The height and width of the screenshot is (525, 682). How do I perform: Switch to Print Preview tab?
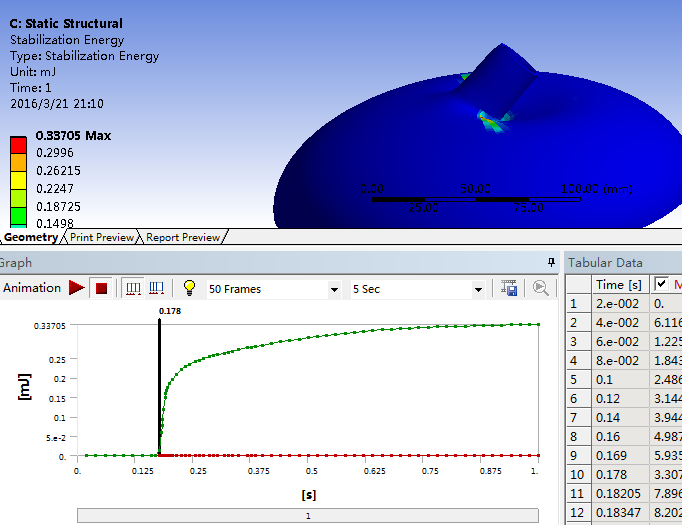coord(101,237)
